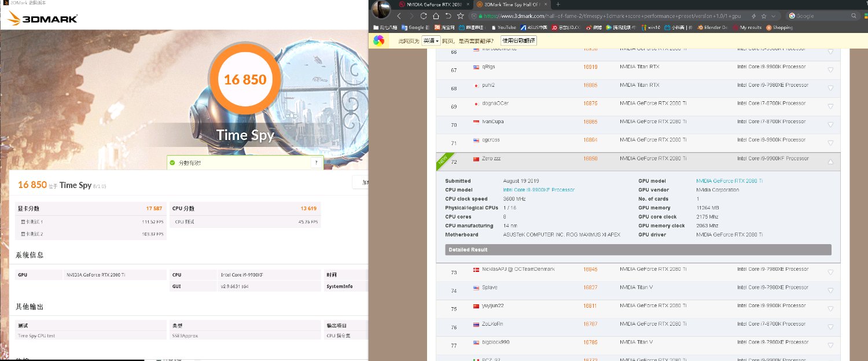Open the win10 bookmark
The image size is (868, 361).
tap(651, 27)
